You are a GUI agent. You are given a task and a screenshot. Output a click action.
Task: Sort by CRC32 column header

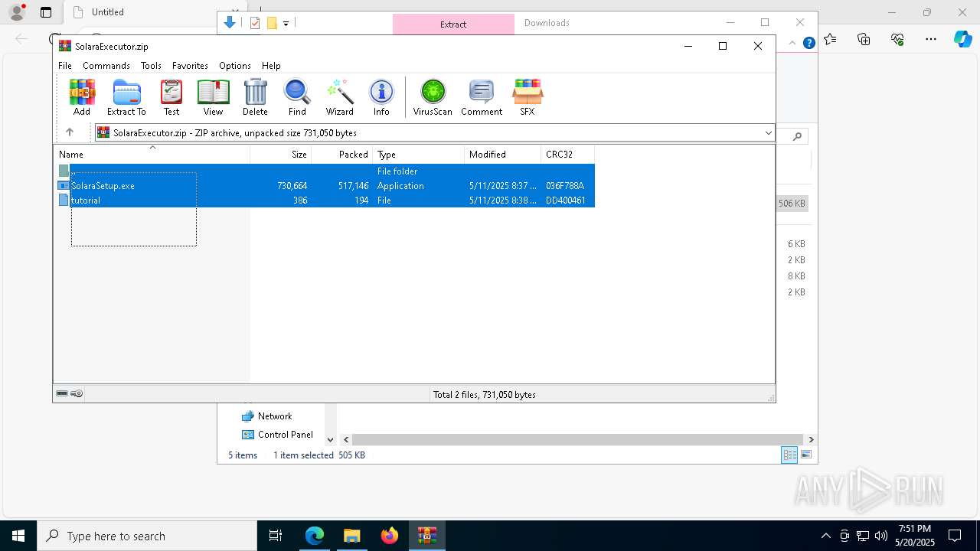pos(568,155)
